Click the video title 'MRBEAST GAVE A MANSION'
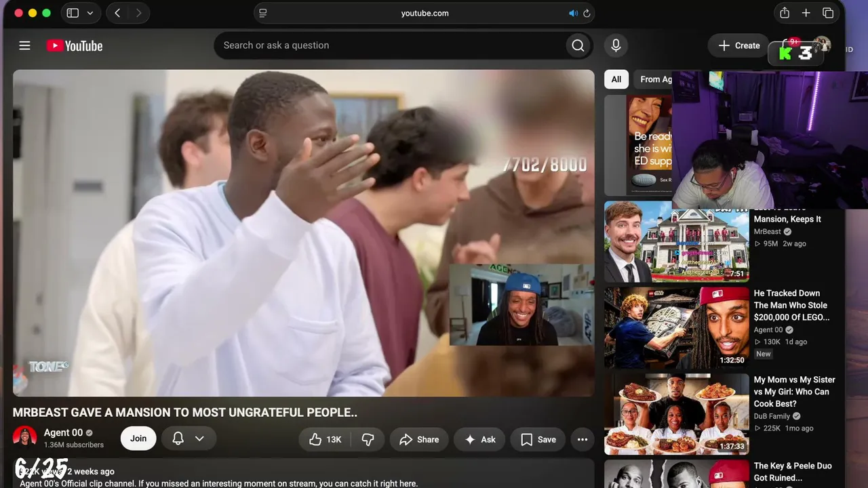This screenshot has width=868, height=488. (185, 412)
